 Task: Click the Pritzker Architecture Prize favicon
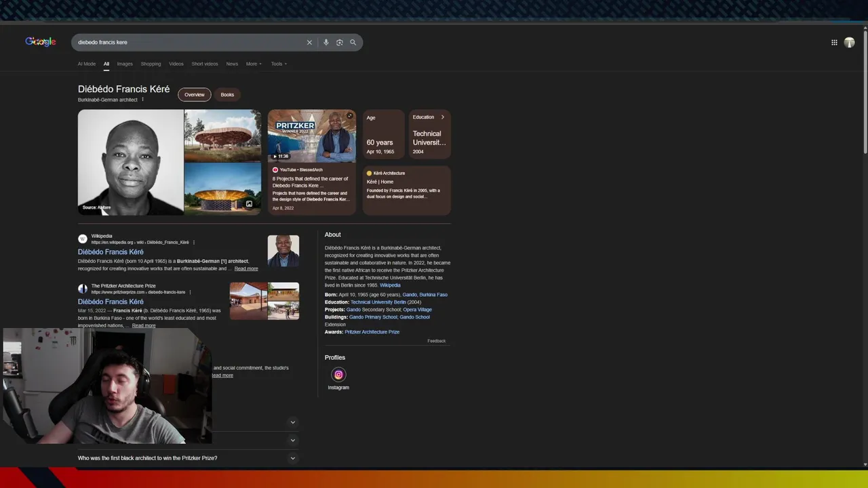(x=83, y=289)
